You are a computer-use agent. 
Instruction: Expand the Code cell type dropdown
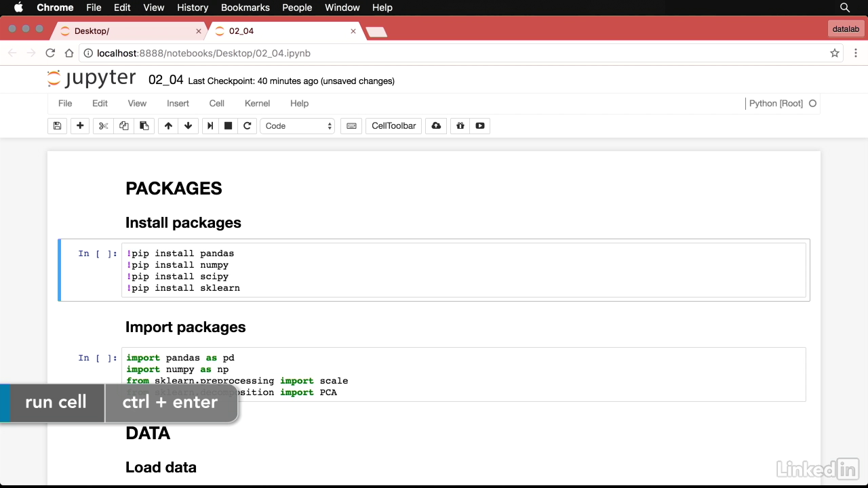coord(298,126)
